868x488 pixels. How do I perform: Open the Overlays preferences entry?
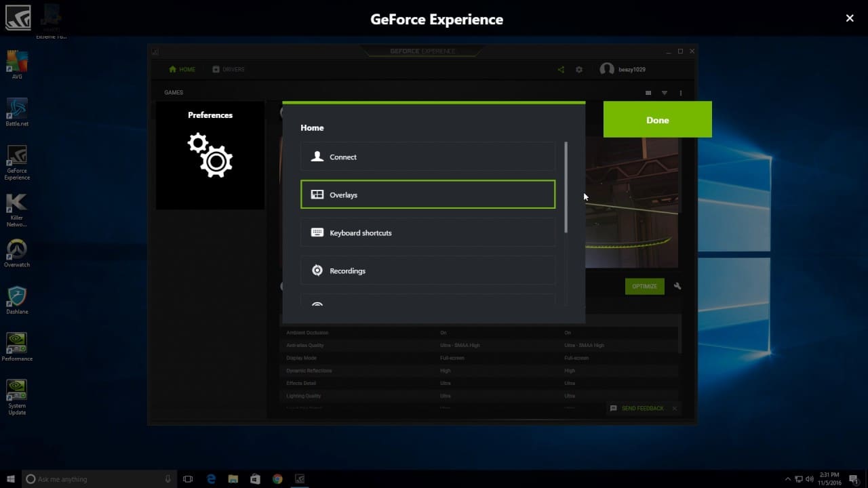coord(427,195)
